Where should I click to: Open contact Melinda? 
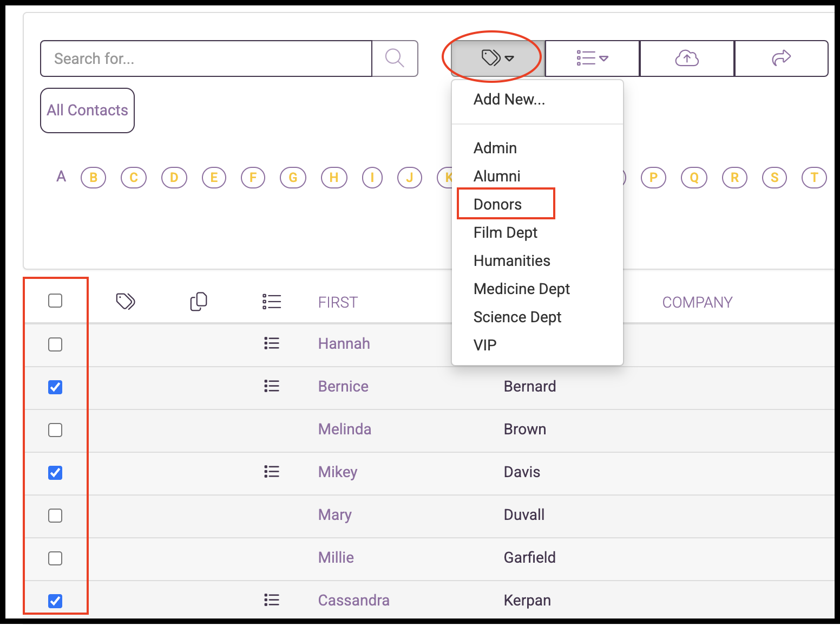[x=344, y=429]
